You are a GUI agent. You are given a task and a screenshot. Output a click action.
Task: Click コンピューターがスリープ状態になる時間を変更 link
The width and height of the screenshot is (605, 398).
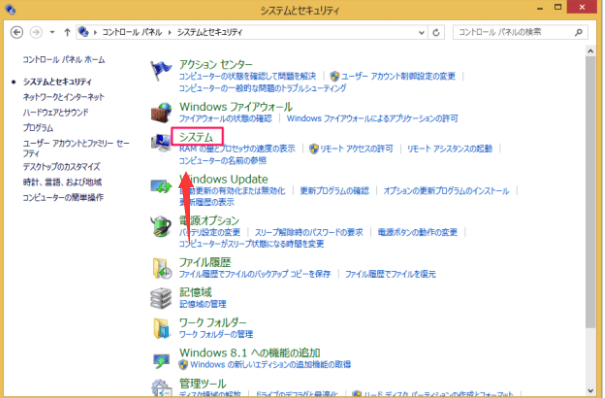tap(251, 244)
